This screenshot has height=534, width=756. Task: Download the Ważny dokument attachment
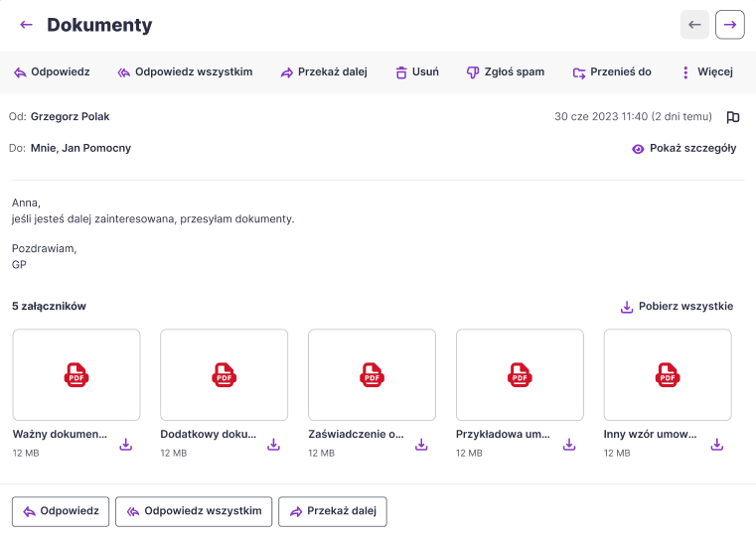(x=126, y=445)
